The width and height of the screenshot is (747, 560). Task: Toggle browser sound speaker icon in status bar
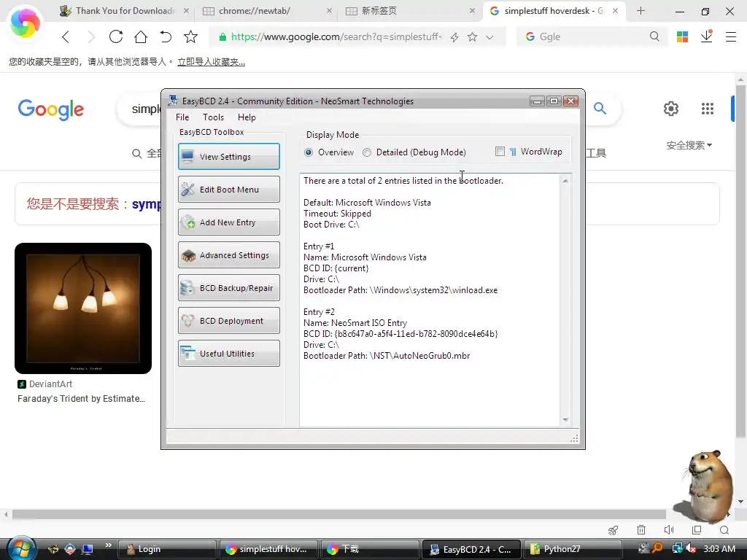point(669,530)
